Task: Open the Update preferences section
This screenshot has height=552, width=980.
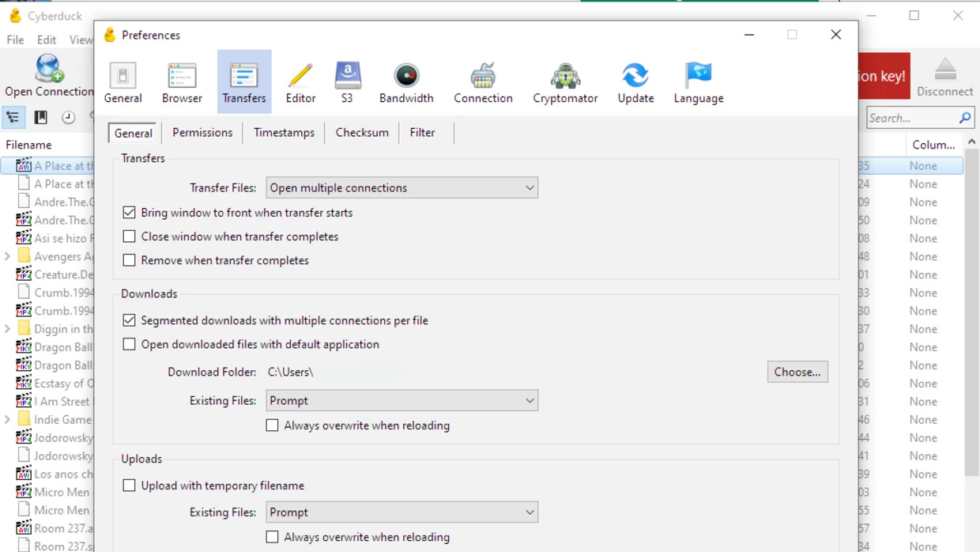Action: click(x=635, y=82)
